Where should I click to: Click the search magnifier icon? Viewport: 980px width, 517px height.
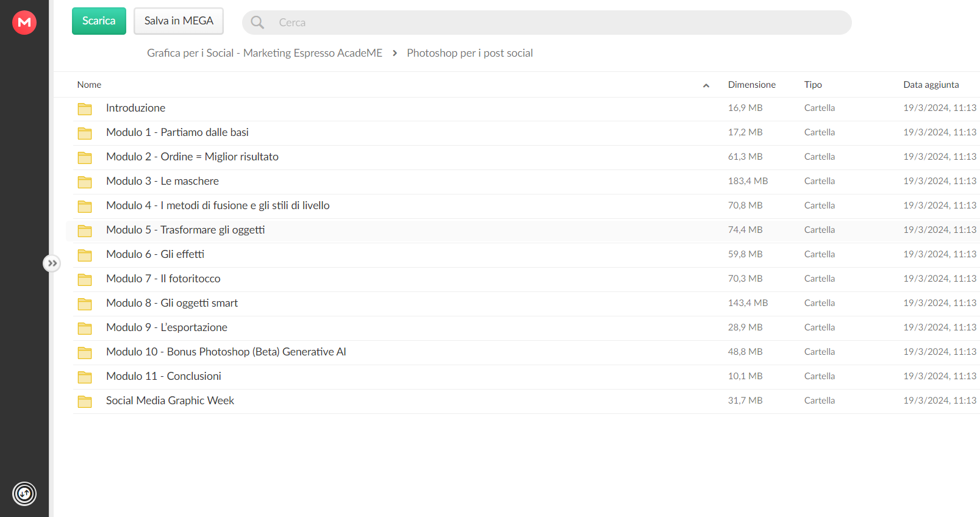point(257,23)
